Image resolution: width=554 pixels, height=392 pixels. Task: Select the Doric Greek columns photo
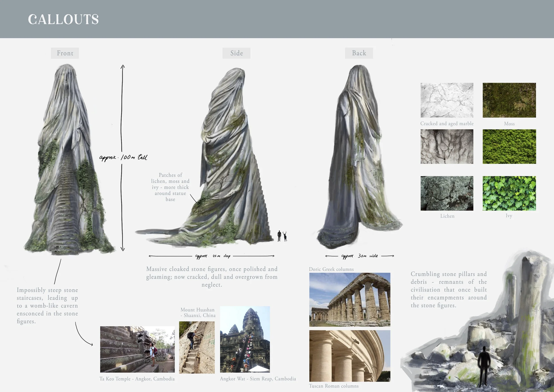[x=350, y=300]
